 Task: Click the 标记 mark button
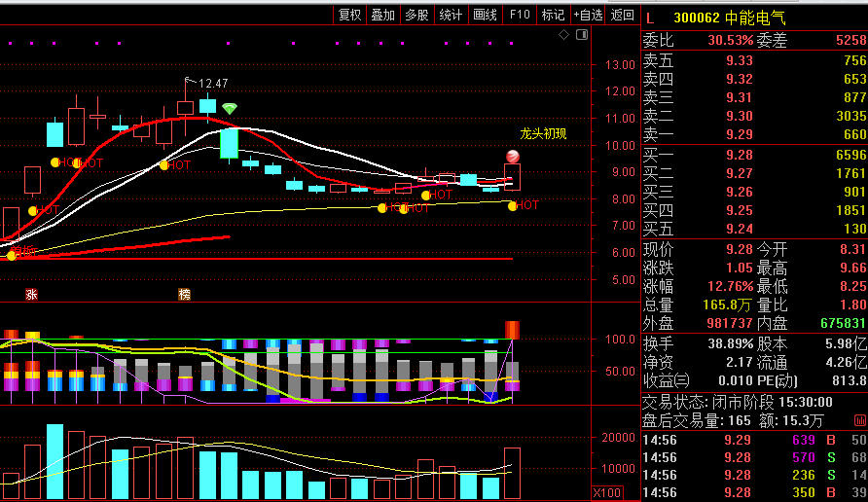pyautogui.click(x=553, y=15)
